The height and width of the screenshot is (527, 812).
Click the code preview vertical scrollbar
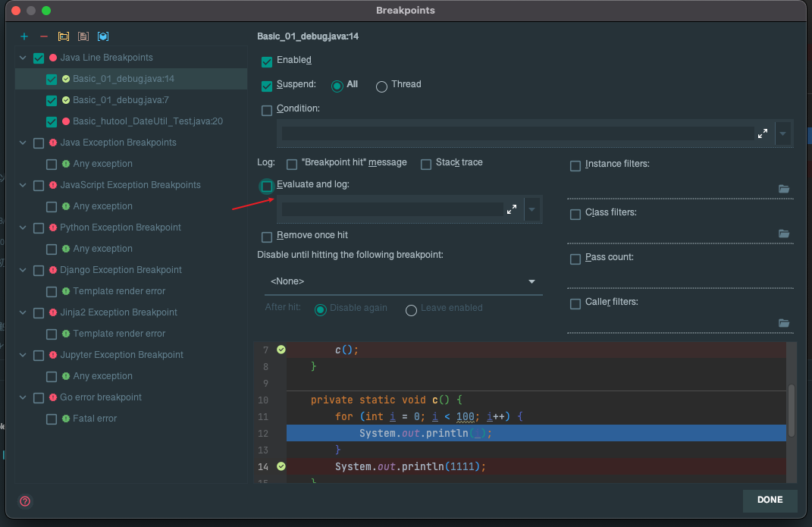pyautogui.click(x=792, y=410)
